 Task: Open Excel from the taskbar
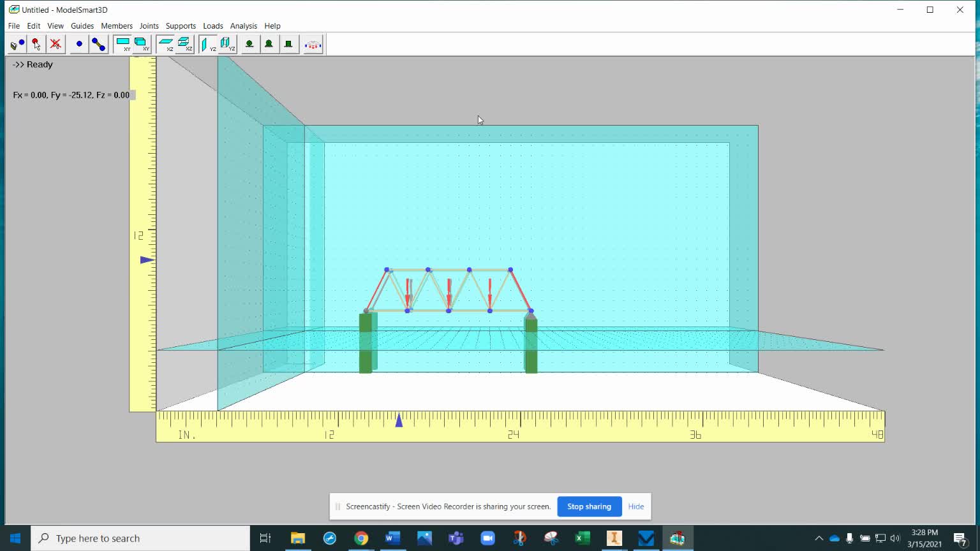(x=583, y=538)
